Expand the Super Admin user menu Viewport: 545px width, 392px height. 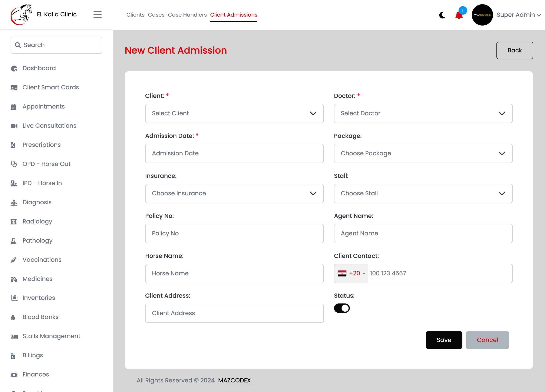(519, 15)
